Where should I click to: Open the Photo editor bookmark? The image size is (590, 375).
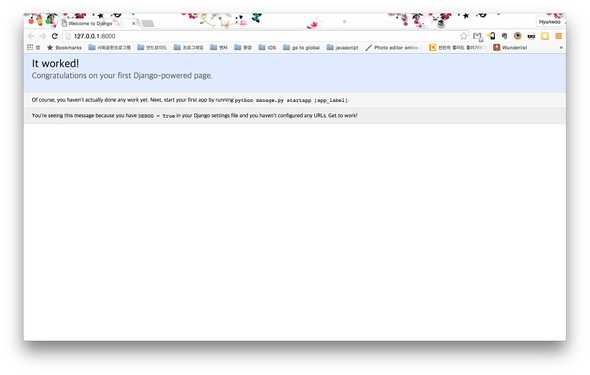pos(392,47)
